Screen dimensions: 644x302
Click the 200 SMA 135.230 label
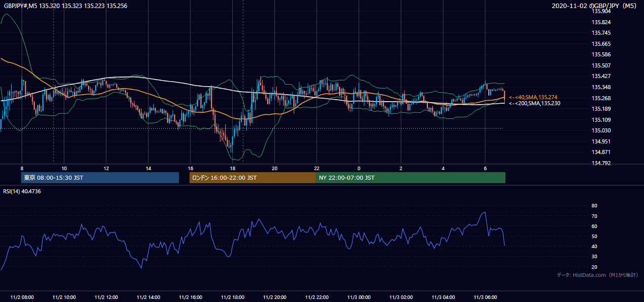[534, 103]
